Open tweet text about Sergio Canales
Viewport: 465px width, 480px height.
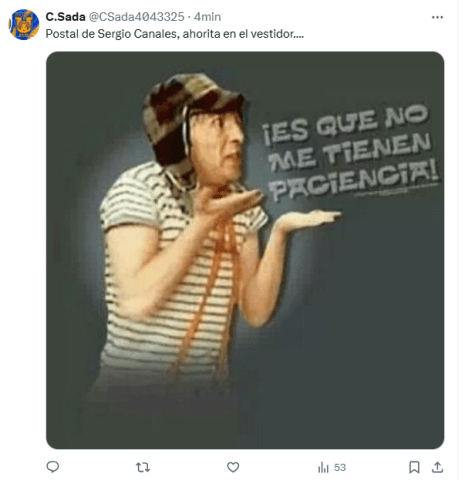pyautogui.click(x=175, y=34)
